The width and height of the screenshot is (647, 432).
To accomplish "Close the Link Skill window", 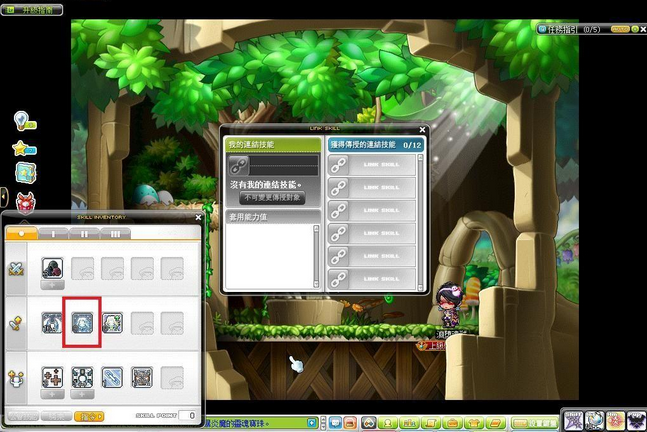I will click(423, 129).
